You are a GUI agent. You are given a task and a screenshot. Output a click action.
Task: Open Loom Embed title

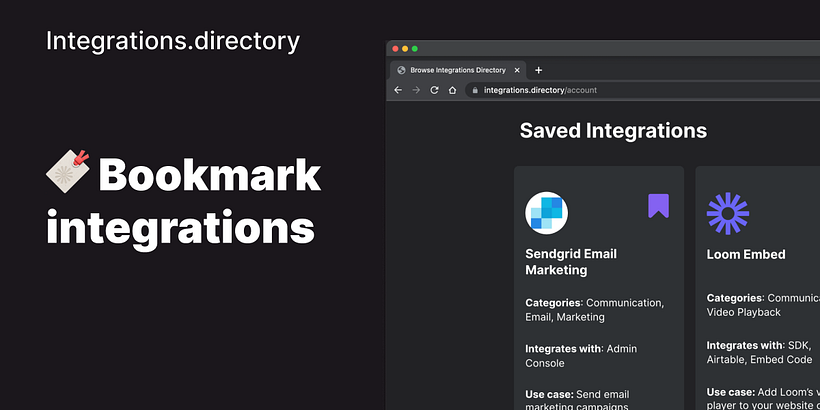click(x=746, y=254)
